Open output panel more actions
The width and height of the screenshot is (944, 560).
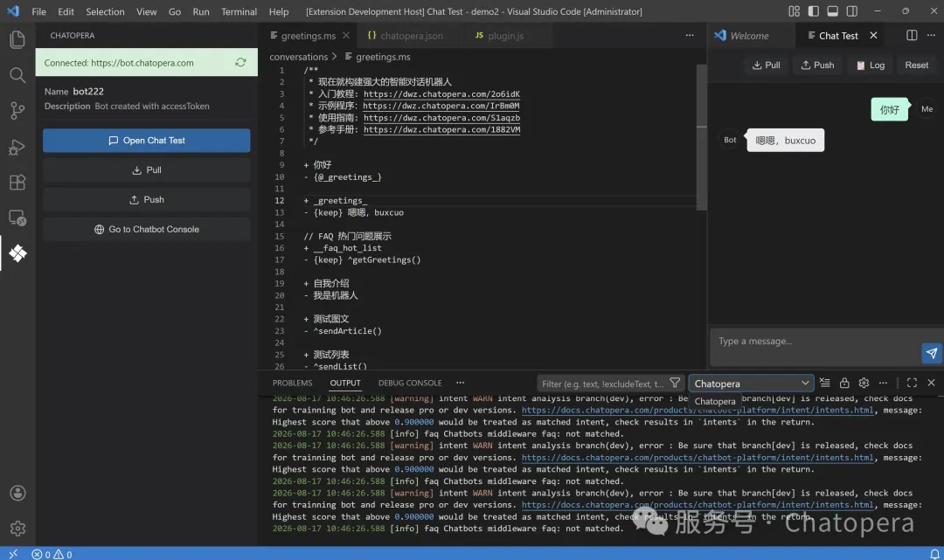click(x=883, y=384)
